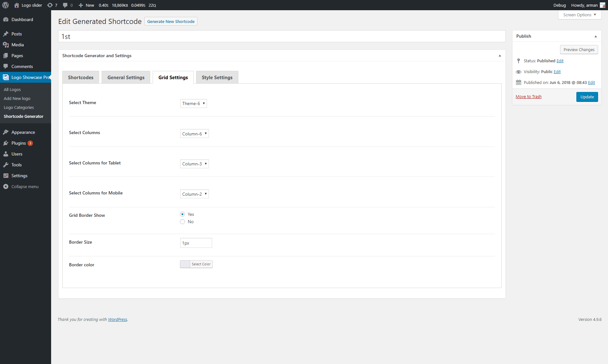Click the Update button
Screen dimensions: 608x364
(x=587, y=97)
